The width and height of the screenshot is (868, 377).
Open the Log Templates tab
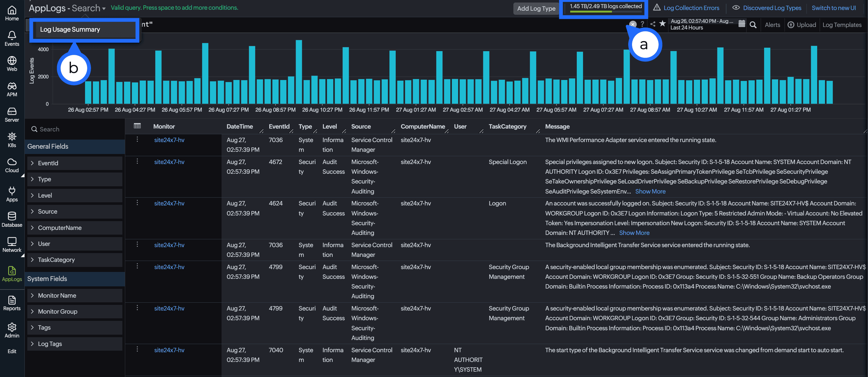[x=842, y=24]
